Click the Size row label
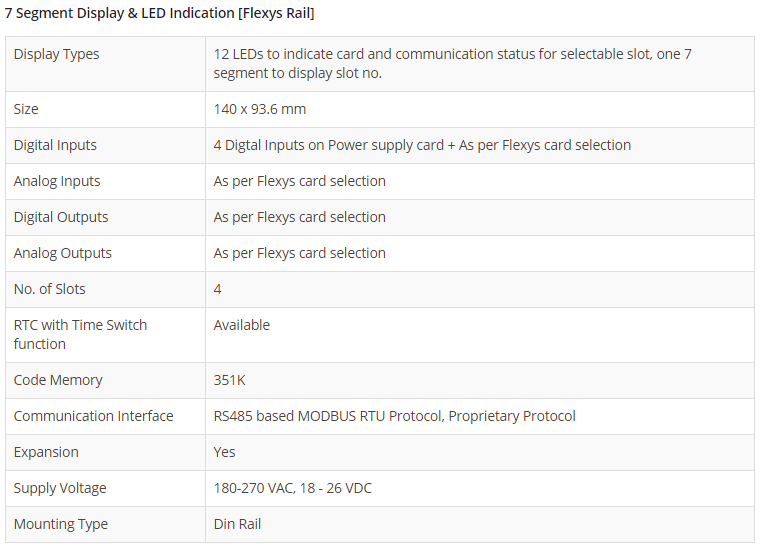The width and height of the screenshot is (760, 551). click(x=26, y=109)
